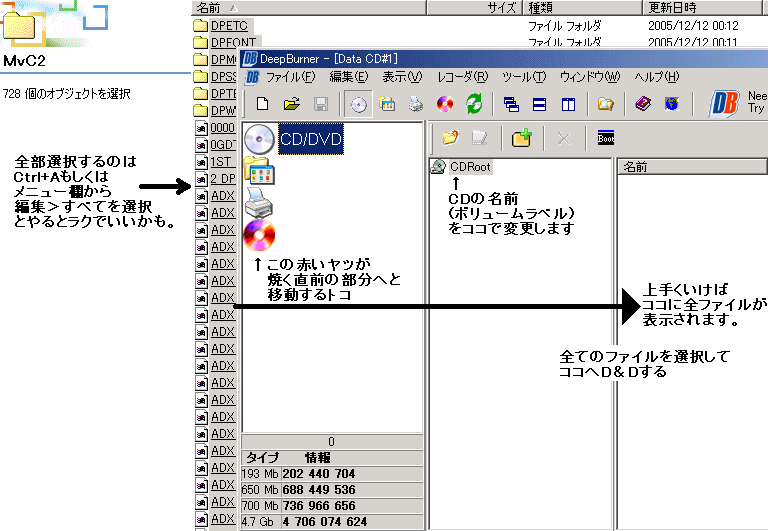Viewport: 768px width, 531px height.
Task: Open the explorer folder toolbar icon
Action: point(605,104)
